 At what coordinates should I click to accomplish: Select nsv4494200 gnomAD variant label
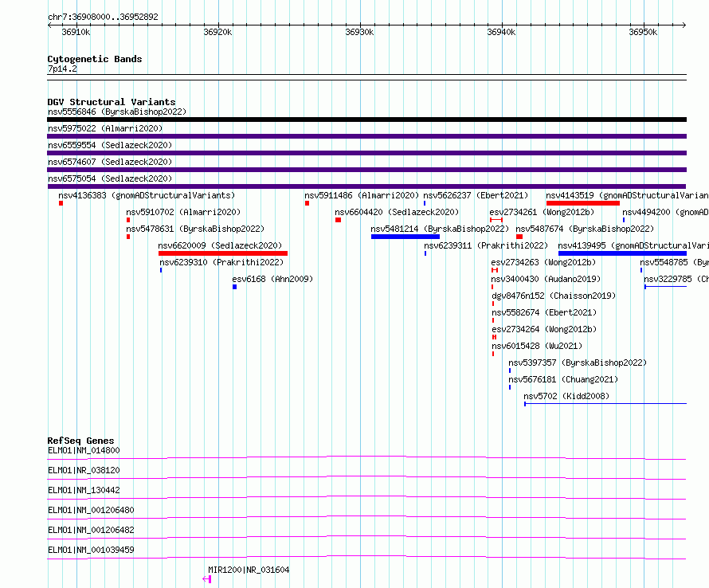[x=665, y=212]
